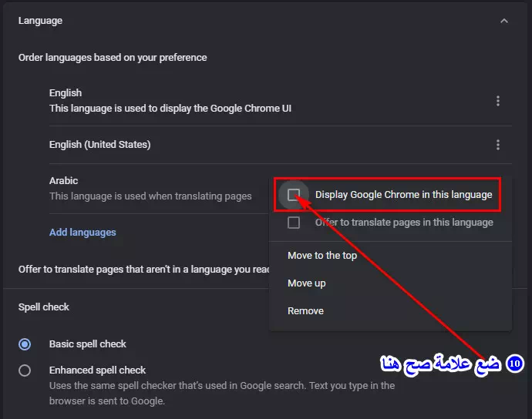Viewport: 532px width, 419px height.
Task: Click the blue number 10 step badge
Action: point(515,364)
